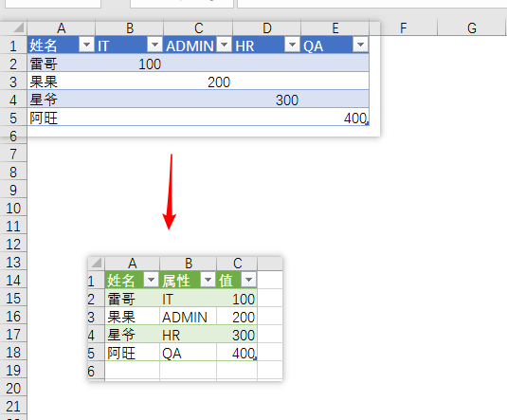
Task: Click cell 阿旺 in the blue table
Action: (62, 118)
